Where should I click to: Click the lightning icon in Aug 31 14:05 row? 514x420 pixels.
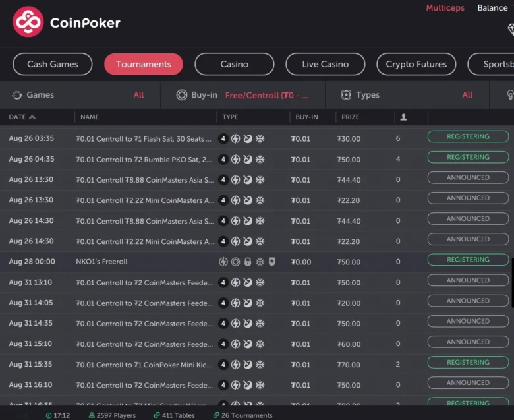pyautogui.click(x=235, y=303)
